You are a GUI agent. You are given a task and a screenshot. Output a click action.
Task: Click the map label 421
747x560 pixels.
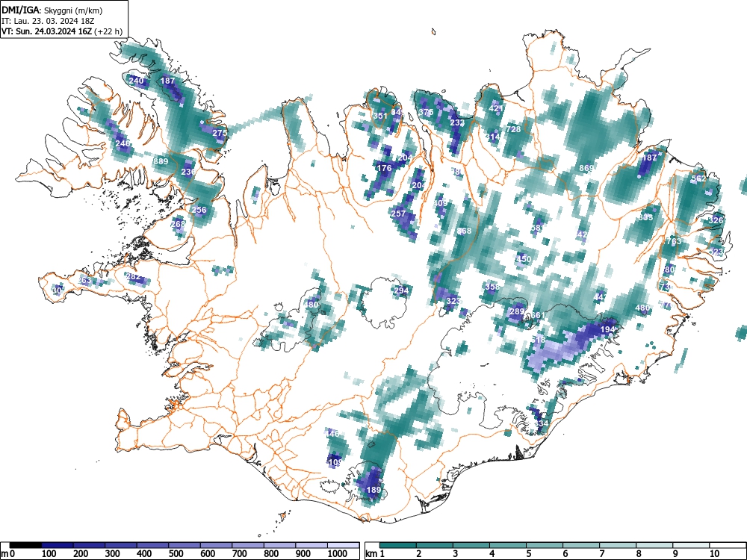(x=496, y=108)
